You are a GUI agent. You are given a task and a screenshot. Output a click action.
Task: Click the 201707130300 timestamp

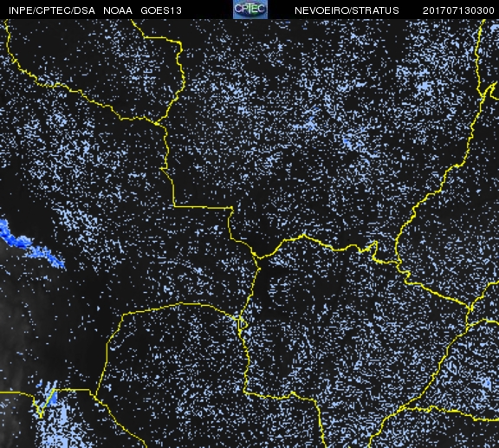[458, 10]
